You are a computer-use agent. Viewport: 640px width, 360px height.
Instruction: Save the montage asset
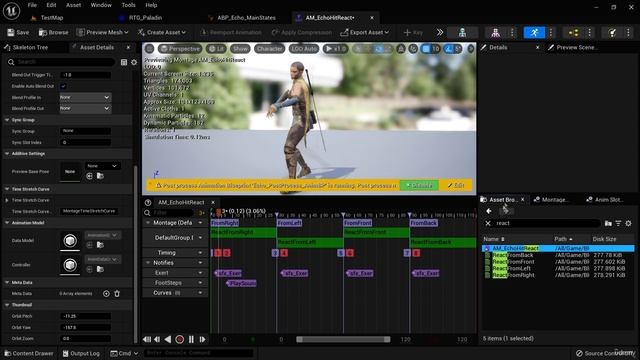18,32
